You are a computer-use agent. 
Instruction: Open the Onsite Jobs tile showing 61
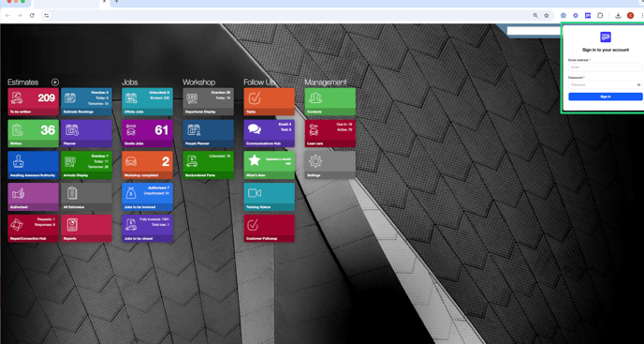(148, 133)
